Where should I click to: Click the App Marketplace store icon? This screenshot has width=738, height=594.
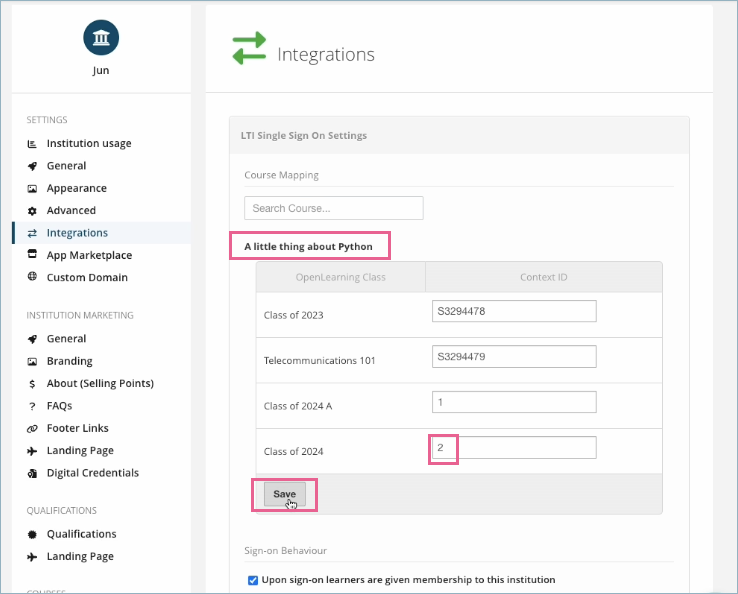coord(32,255)
